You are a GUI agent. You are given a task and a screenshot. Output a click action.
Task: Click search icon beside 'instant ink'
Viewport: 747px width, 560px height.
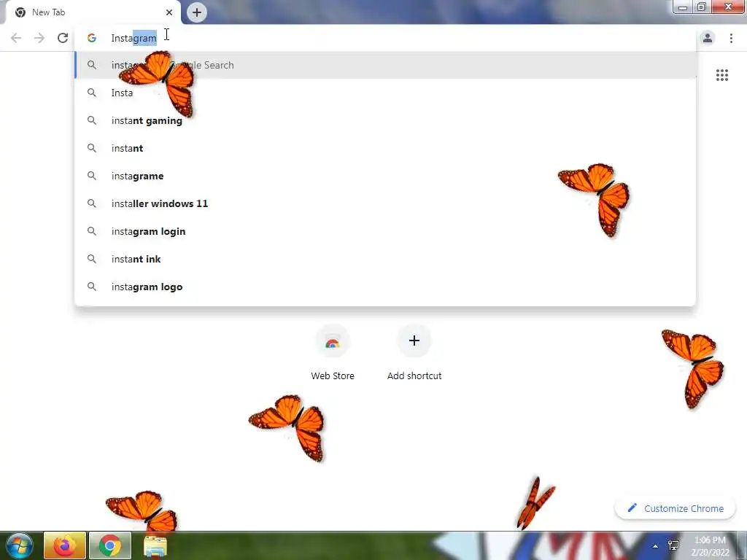click(x=92, y=259)
